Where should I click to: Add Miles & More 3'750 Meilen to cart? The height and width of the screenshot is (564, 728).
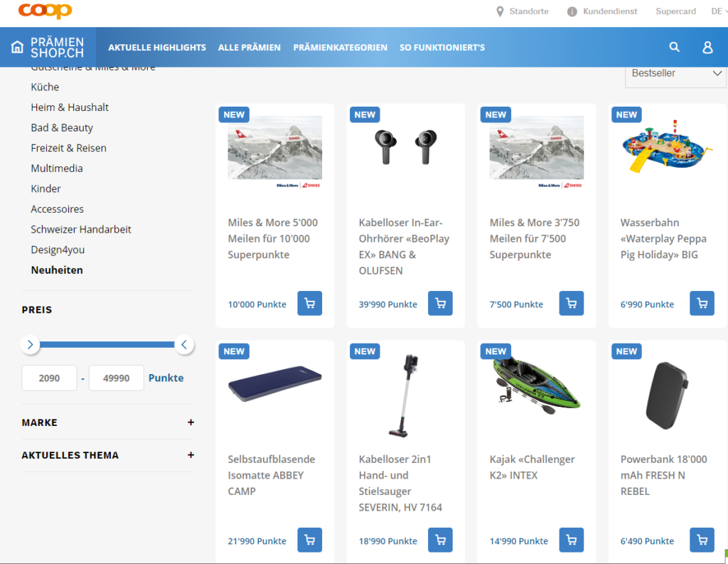[x=571, y=304]
